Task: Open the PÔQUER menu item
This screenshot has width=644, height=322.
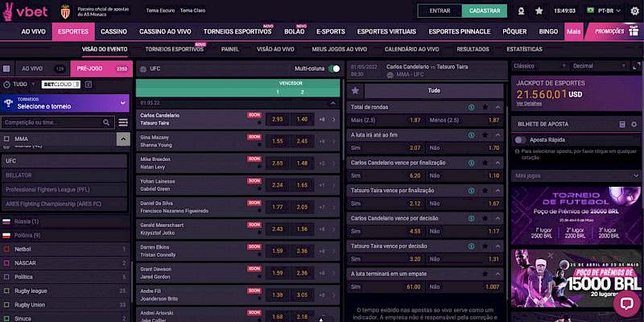Action: click(x=514, y=31)
